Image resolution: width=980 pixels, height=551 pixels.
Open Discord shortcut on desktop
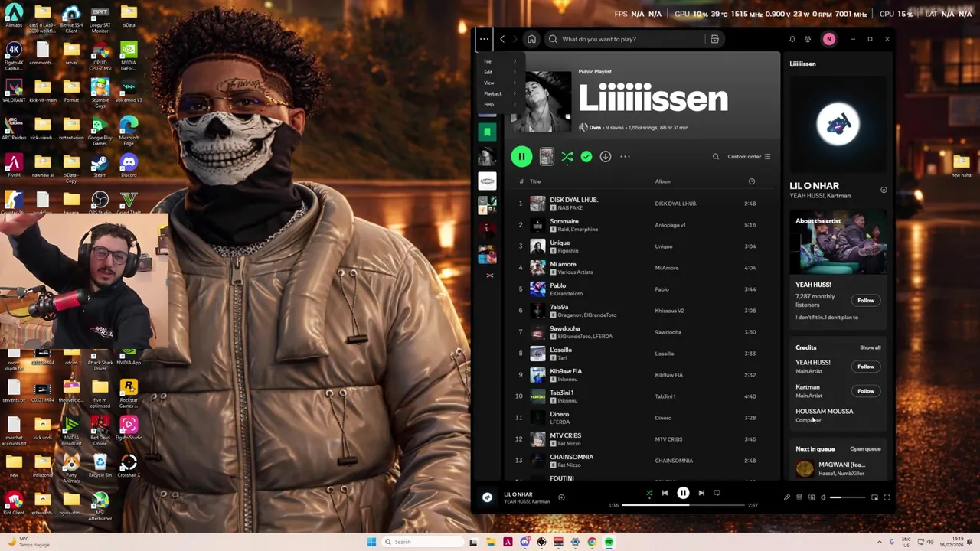click(x=129, y=165)
